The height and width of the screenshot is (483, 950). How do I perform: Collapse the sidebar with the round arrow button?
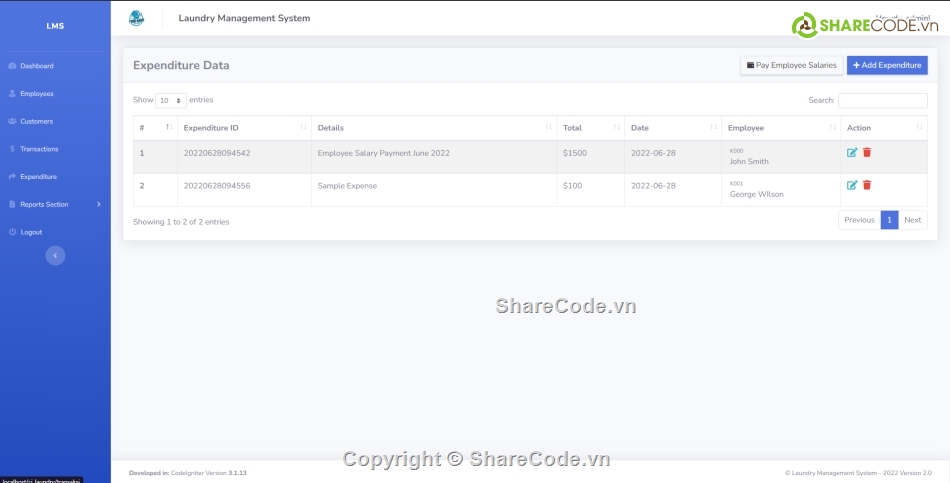pyautogui.click(x=56, y=256)
